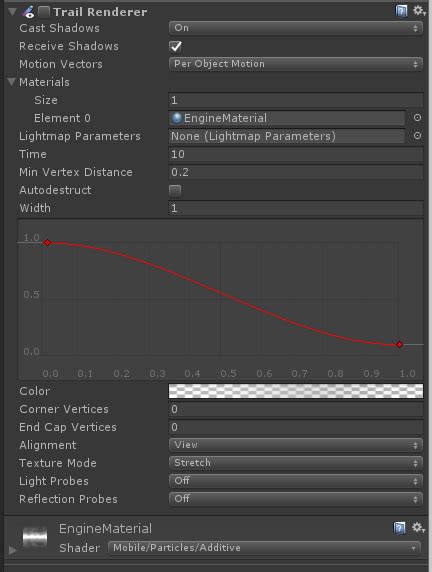
Task: Collapse the Trail Renderer component foldout
Action: pyautogui.click(x=12, y=12)
